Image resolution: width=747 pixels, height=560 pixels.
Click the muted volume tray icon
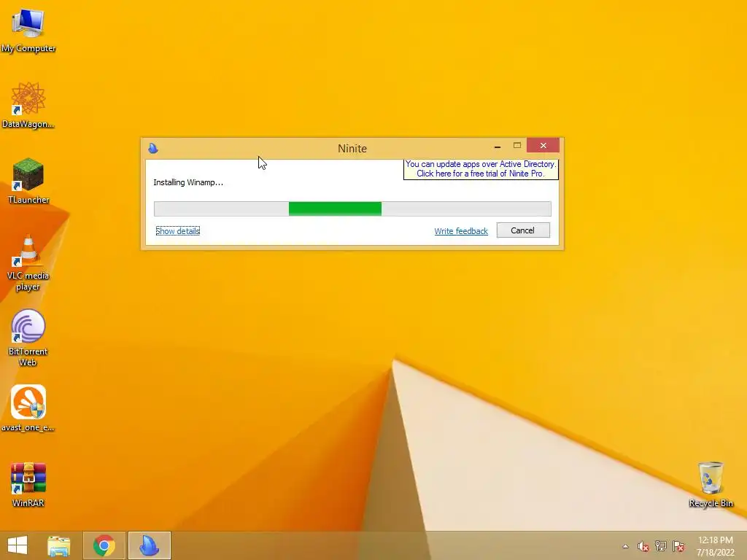click(643, 546)
